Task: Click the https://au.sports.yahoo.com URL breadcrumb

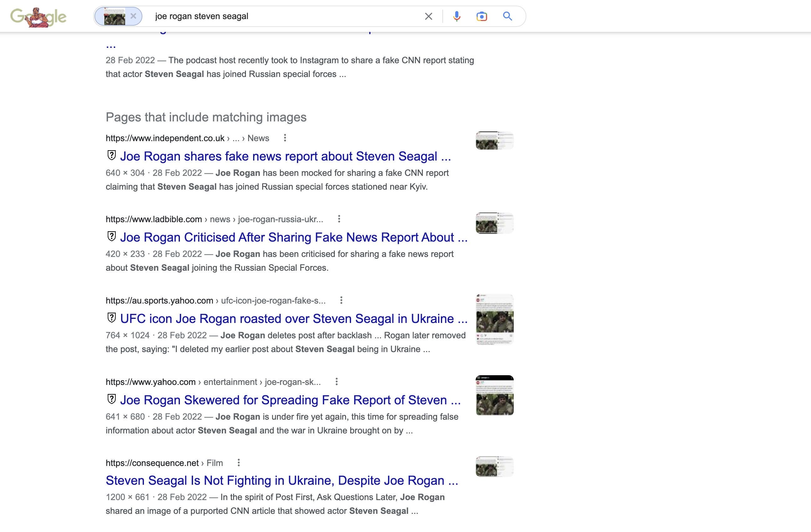Action: pyautogui.click(x=216, y=300)
